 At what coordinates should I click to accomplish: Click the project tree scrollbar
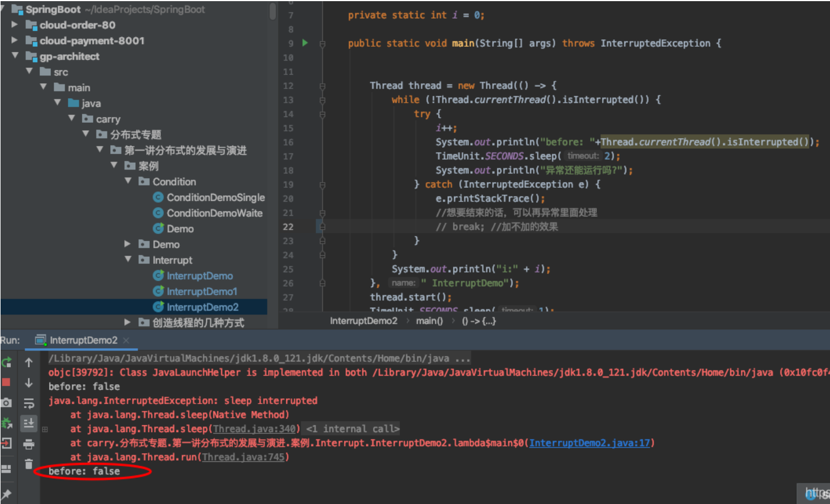272,11
